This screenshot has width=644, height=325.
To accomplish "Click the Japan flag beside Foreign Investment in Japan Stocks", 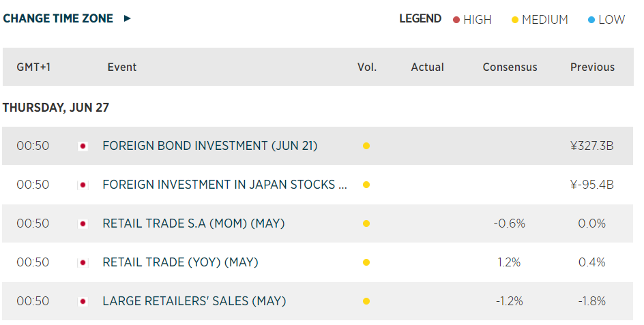I will (x=83, y=185).
